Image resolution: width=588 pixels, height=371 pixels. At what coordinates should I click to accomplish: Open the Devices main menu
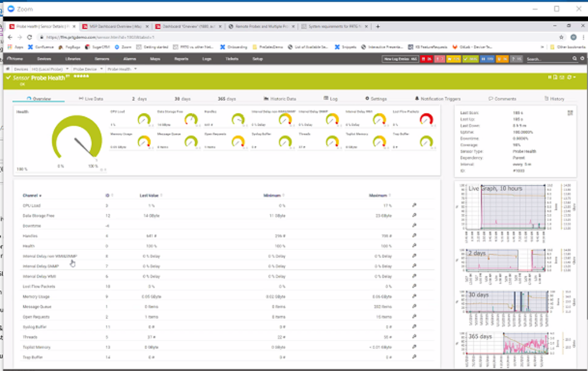click(44, 59)
